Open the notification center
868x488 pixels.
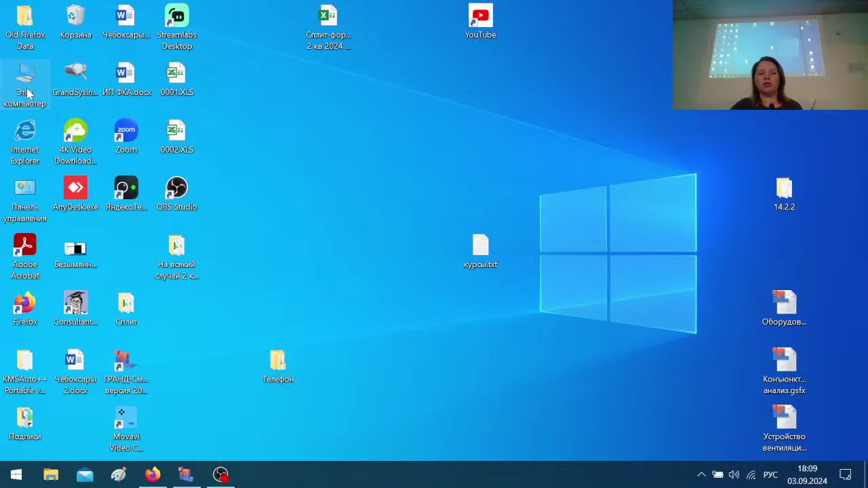coord(846,474)
